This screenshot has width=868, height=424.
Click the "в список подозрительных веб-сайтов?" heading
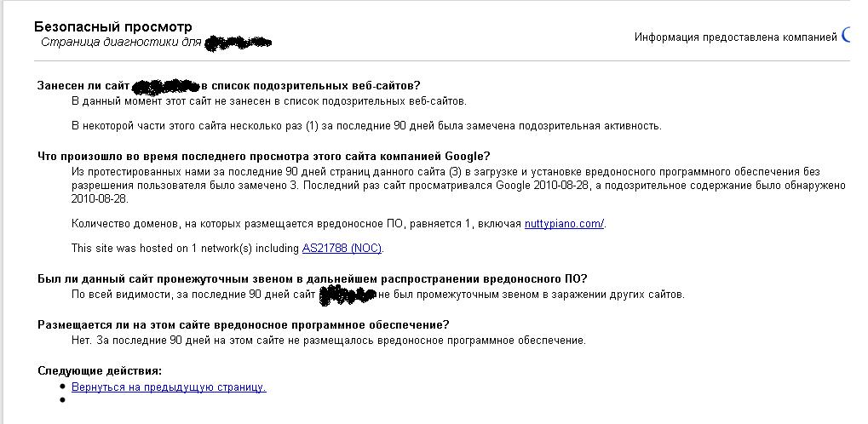pyautogui.click(x=311, y=86)
